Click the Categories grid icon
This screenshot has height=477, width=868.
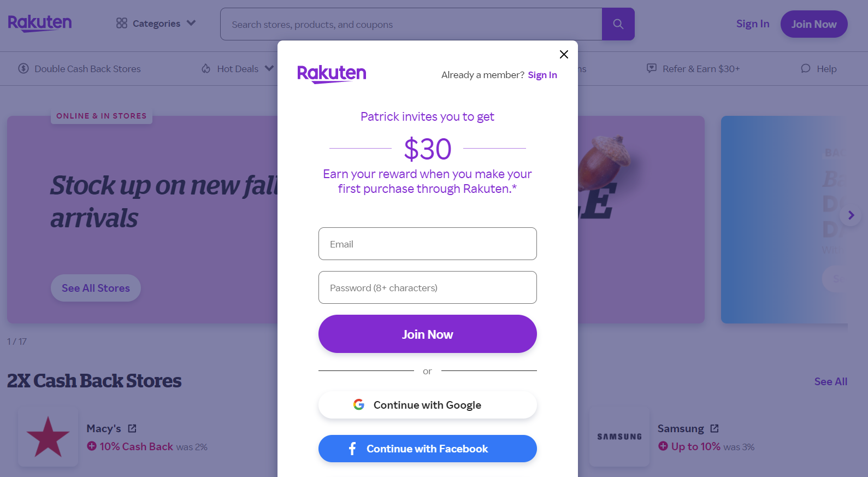[x=122, y=23]
